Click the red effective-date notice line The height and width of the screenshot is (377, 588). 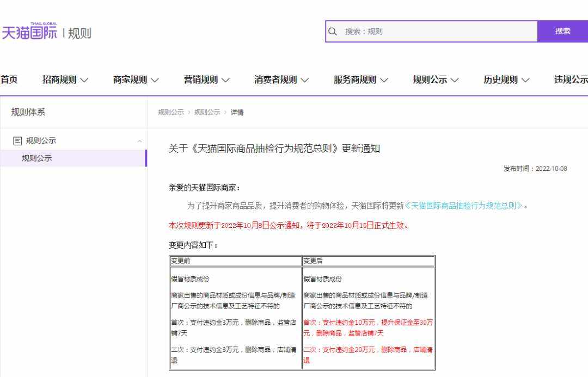289,225
